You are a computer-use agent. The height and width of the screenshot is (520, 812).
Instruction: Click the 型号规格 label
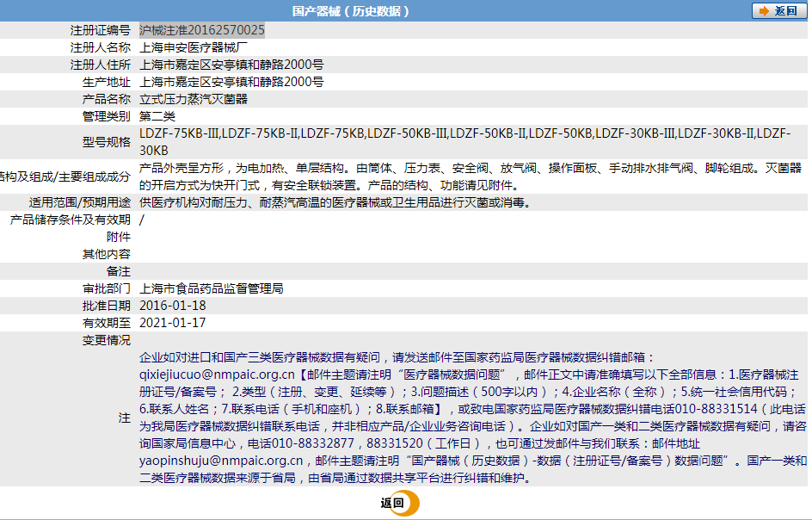tap(107, 142)
